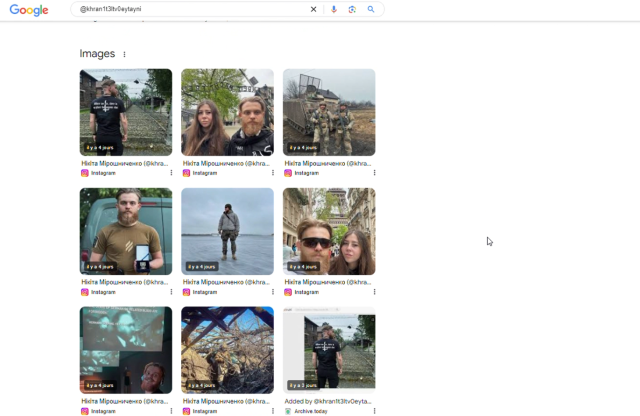Viewport: 640px width, 416px height.
Task: Submit search with the magnifier icon
Action: [x=371, y=9]
